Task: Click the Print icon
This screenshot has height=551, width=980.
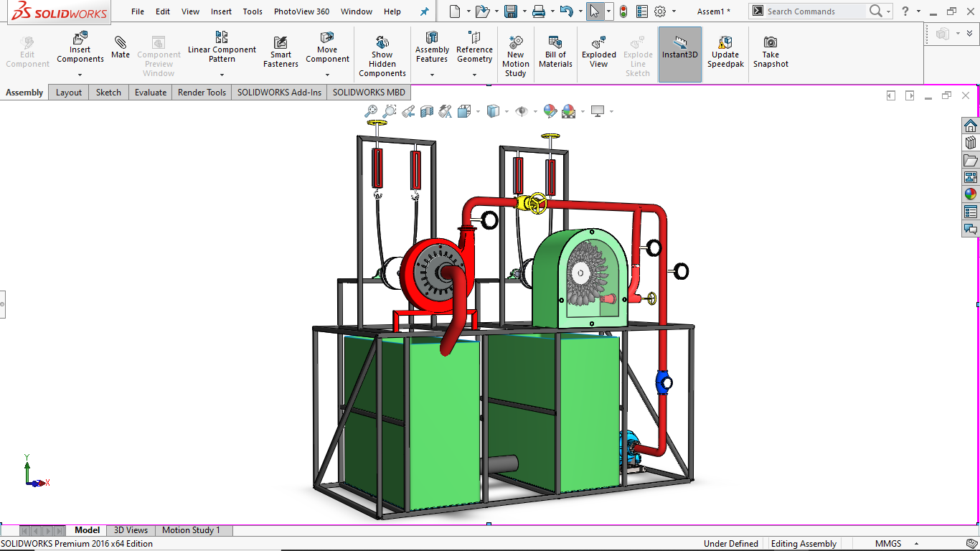Action: [539, 11]
